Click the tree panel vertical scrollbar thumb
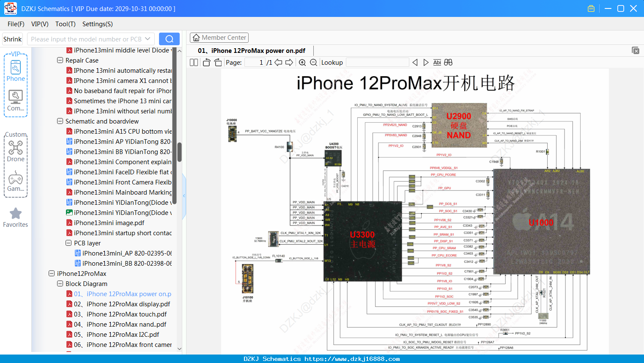The image size is (644, 363). 179,152
